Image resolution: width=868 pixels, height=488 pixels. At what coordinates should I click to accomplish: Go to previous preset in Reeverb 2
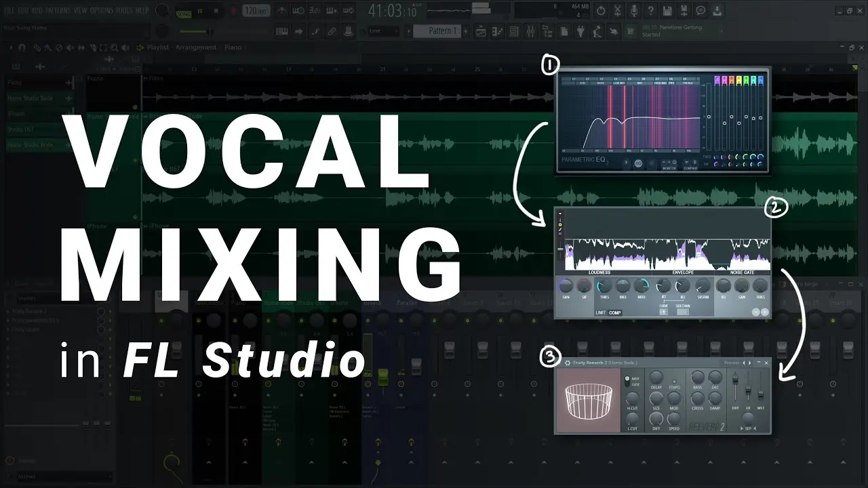[x=744, y=363]
